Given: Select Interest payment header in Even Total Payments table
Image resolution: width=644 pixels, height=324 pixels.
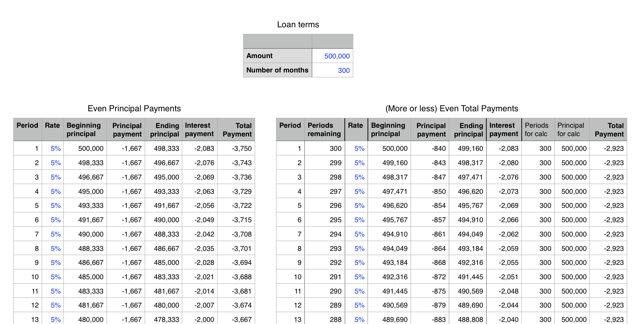Looking at the screenshot, I should click(504, 129).
